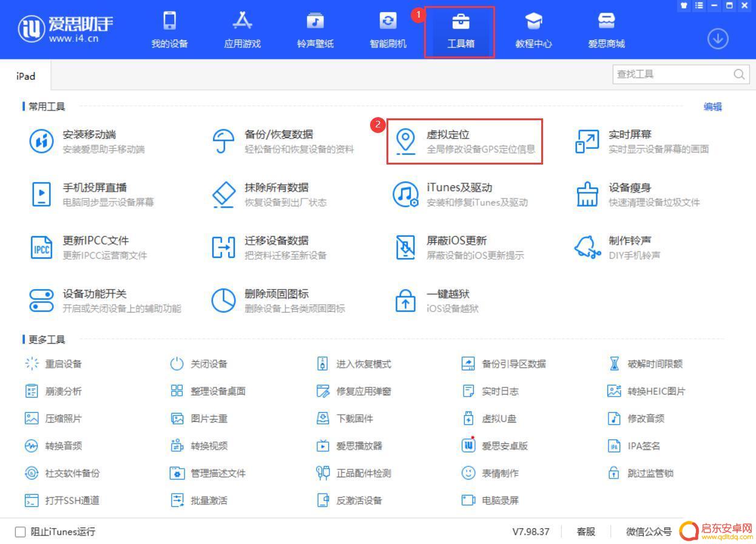The width and height of the screenshot is (756, 544).
Task: Click 微信公众号 link
Action: point(649,532)
